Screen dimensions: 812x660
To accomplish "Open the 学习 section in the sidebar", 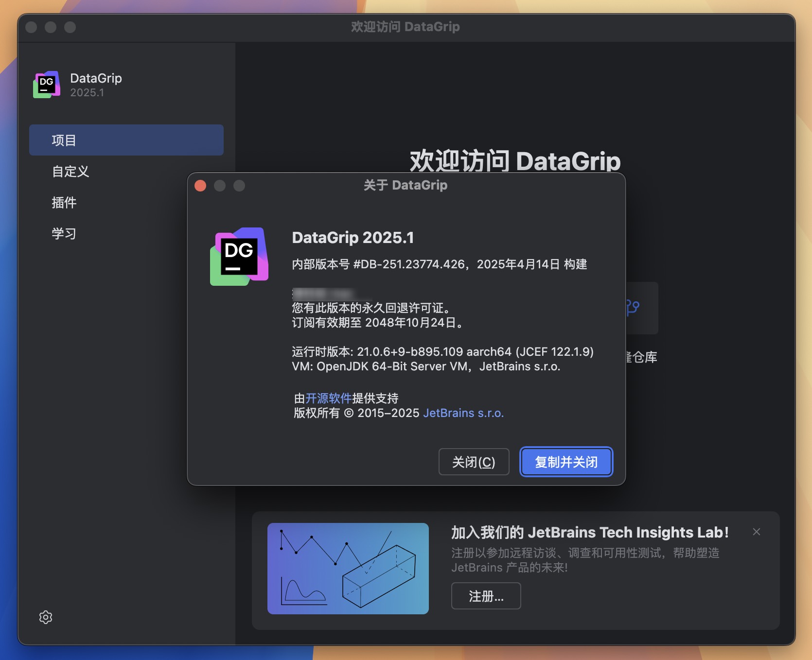I will point(126,233).
